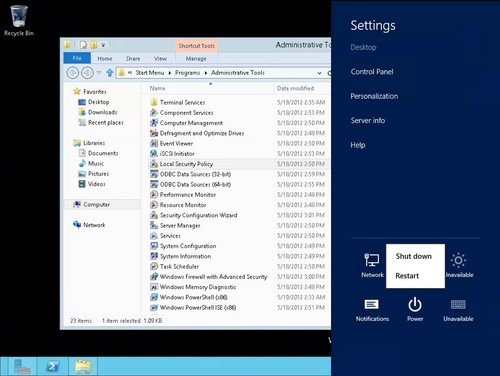
Task: Open Personalization from Settings
Action: tap(374, 96)
